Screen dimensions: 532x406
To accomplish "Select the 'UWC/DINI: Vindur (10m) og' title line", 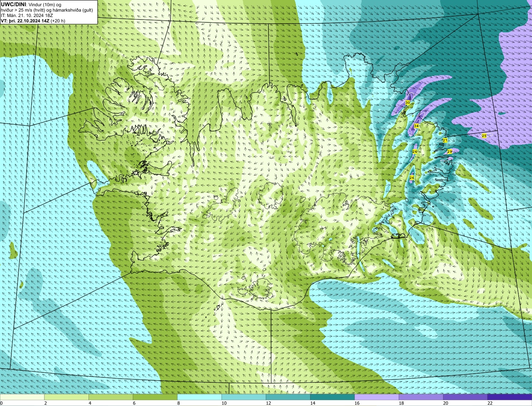I will tap(31, 4).
